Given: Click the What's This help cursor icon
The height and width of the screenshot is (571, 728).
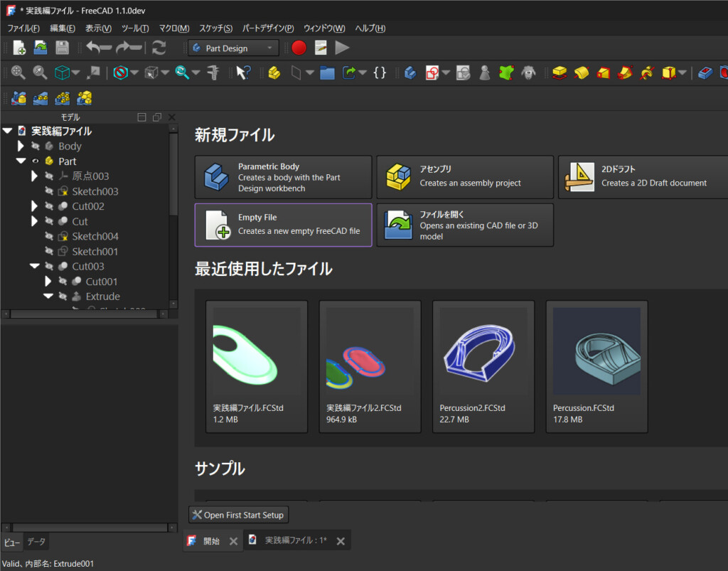Looking at the screenshot, I should (x=244, y=73).
